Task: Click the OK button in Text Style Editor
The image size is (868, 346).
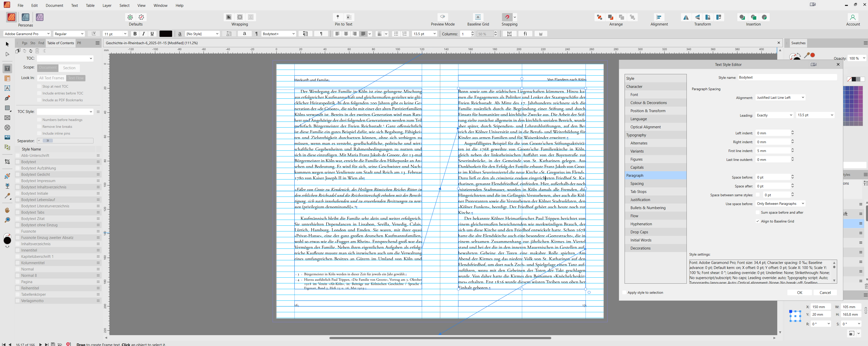Action: (799, 292)
